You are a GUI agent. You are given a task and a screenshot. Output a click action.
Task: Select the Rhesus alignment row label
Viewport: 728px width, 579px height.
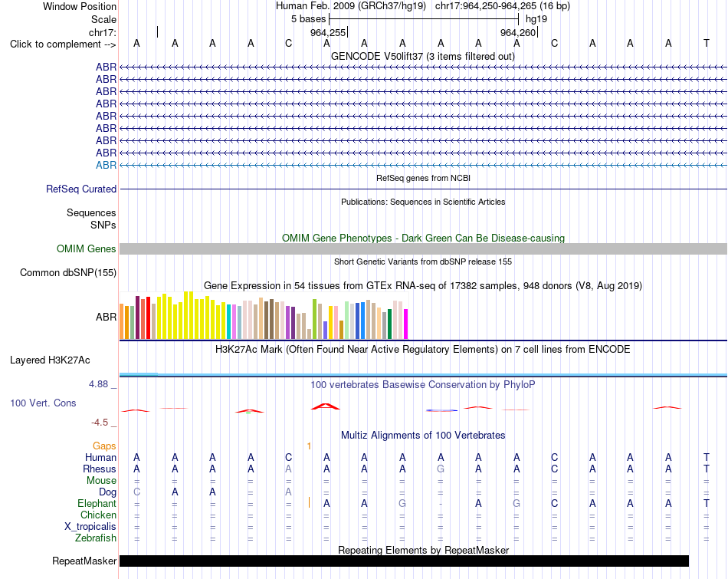100,469
